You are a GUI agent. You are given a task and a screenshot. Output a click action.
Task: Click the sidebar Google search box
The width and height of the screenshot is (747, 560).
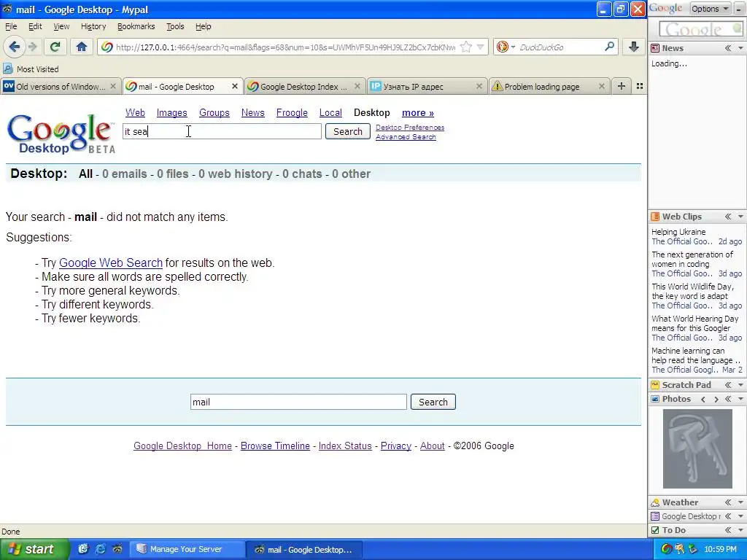[700, 29]
